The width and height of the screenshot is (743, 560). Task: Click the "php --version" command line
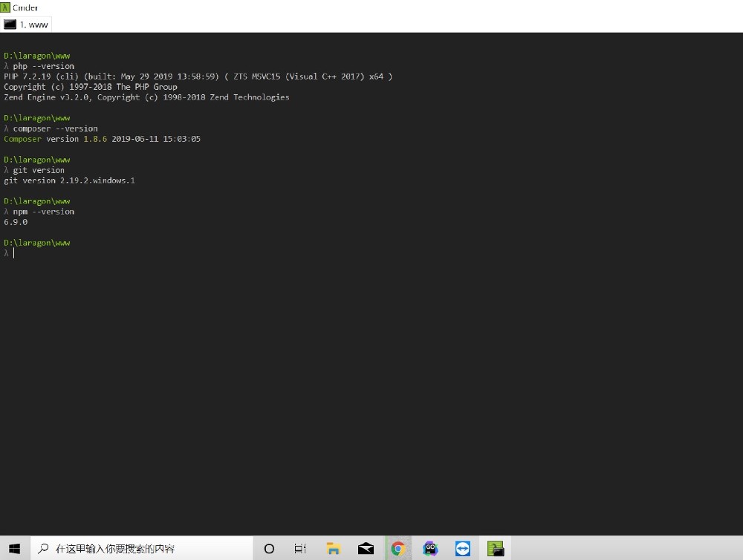coord(43,66)
